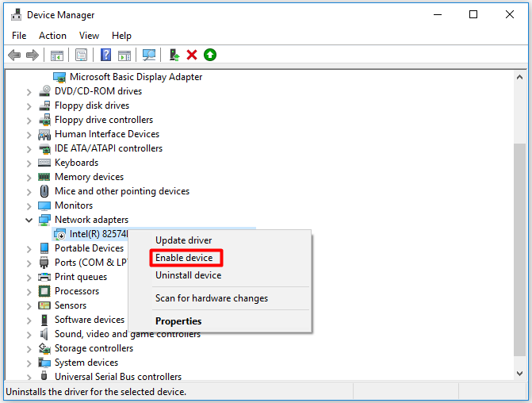Open the Help menu
532x403 pixels.
pos(121,36)
